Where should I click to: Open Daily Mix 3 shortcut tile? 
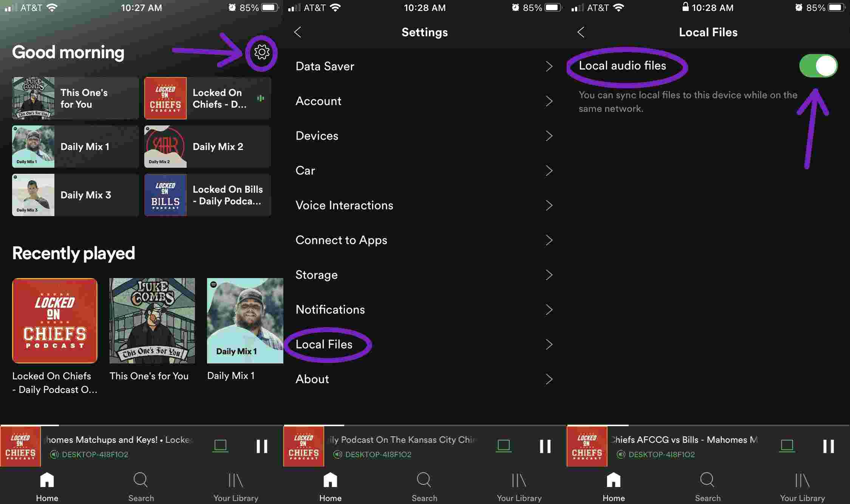click(76, 195)
